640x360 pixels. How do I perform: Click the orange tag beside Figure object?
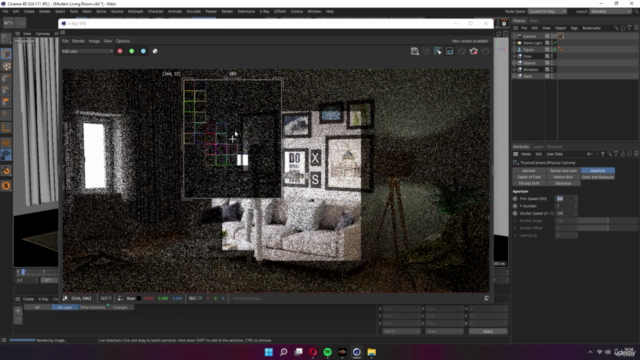561,49
